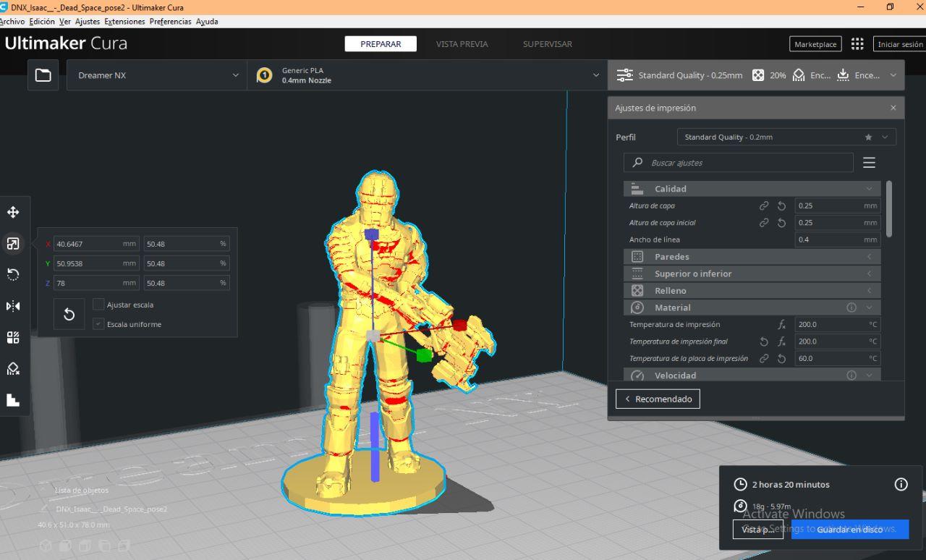Click Guardar en disco button
926x560 pixels.
coord(850,529)
